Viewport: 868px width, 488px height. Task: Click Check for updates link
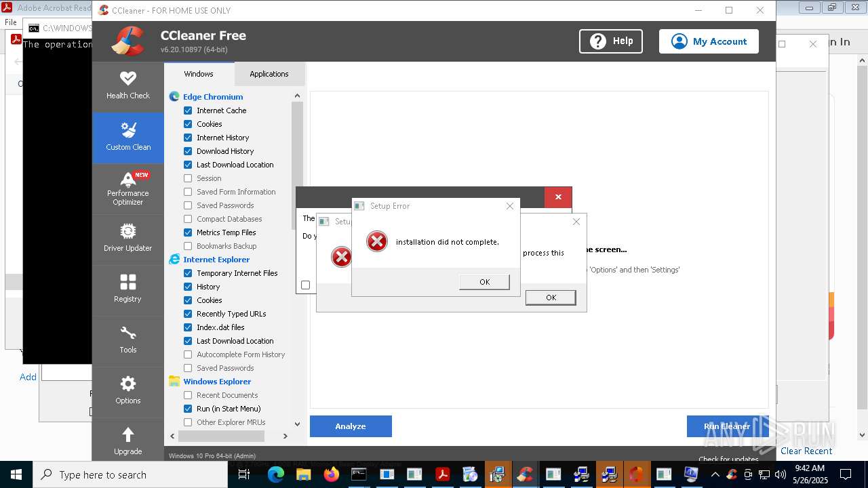pos(728,460)
